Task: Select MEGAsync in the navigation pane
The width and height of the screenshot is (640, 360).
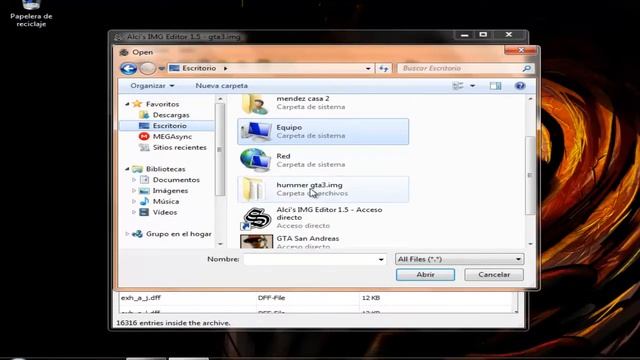Action: (x=172, y=137)
